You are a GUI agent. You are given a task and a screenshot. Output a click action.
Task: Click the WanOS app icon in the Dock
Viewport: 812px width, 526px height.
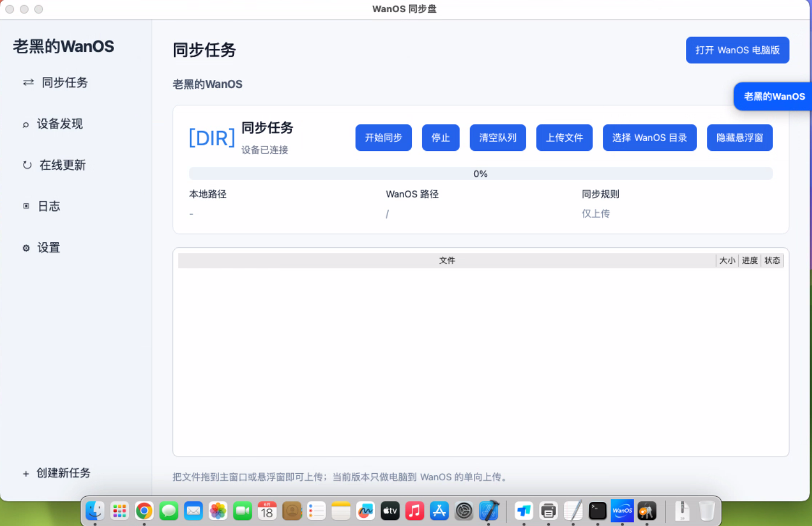point(622,511)
